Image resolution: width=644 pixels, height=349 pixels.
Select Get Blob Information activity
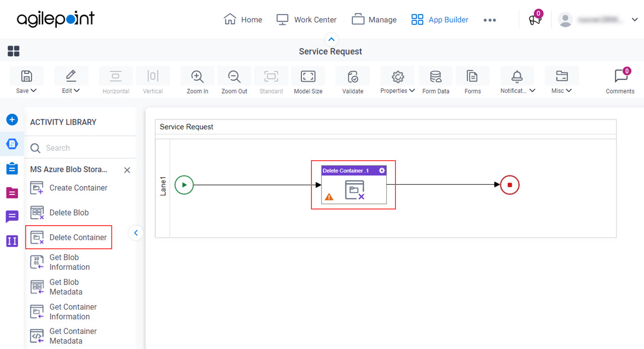pyautogui.click(x=60, y=262)
